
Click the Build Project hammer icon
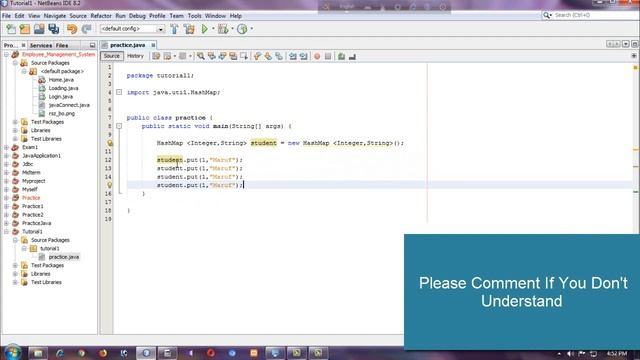[x=174, y=29]
